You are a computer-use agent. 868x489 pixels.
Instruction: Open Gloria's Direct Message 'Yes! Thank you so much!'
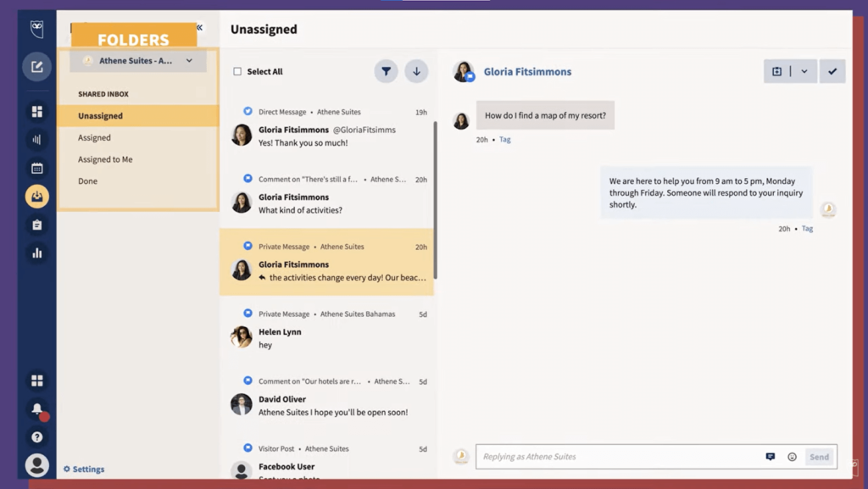326,128
